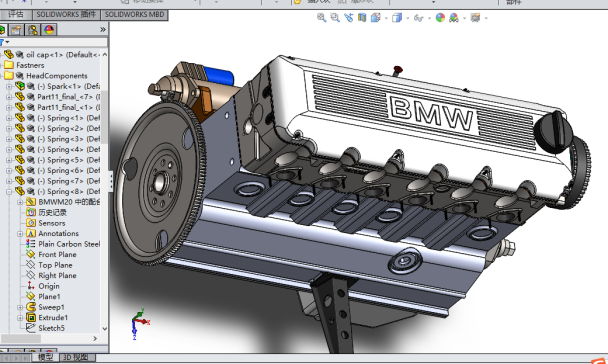This screenshot has height=364, width=608.
Task: Switch to the SOLIDWORKS 插件 tab
Action: (x=66, y=15)
